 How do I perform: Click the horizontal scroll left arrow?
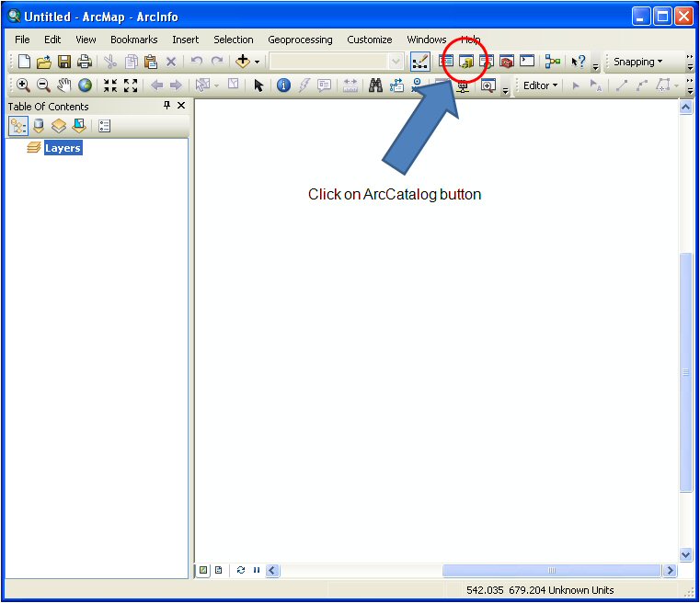click(273, 571)
